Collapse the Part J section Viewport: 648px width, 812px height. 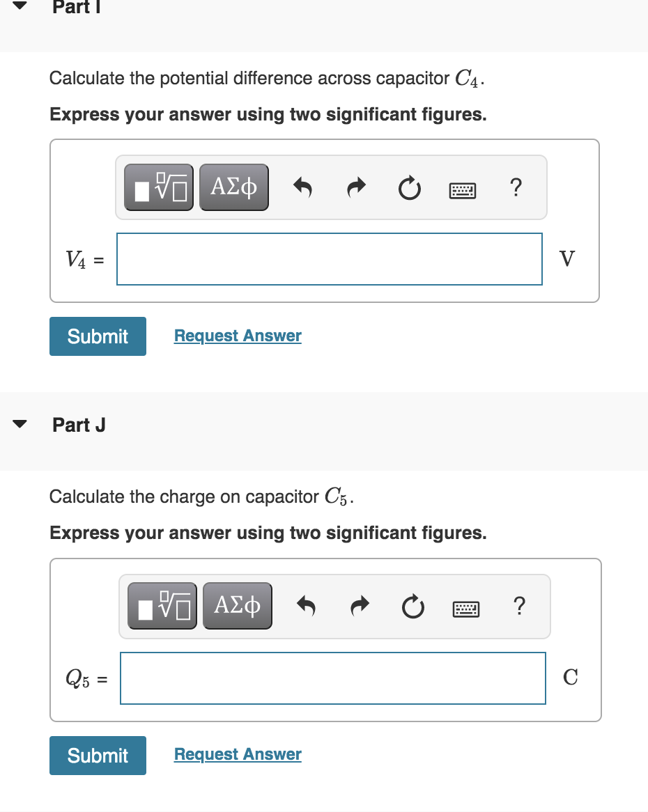click(x=18, y=424)
